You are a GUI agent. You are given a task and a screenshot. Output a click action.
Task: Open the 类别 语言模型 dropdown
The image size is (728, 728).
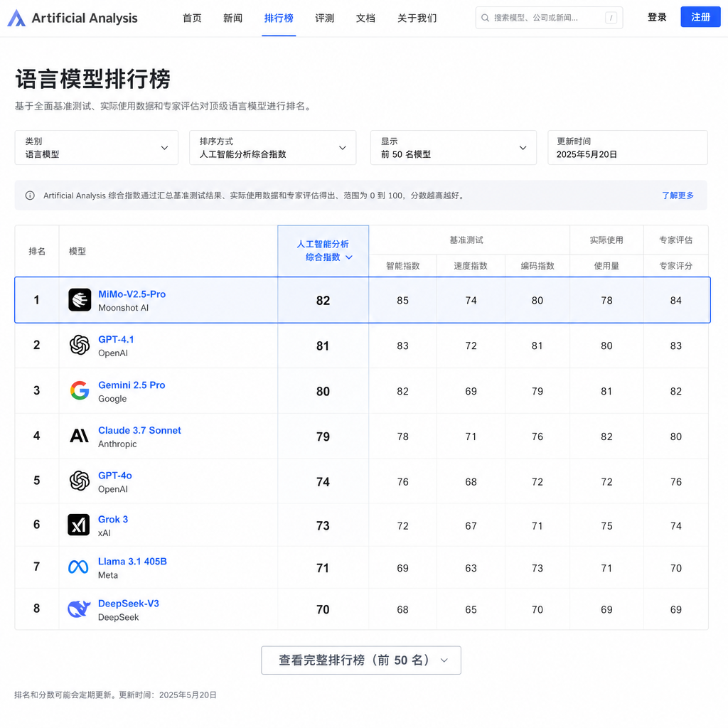pos(97,148)
